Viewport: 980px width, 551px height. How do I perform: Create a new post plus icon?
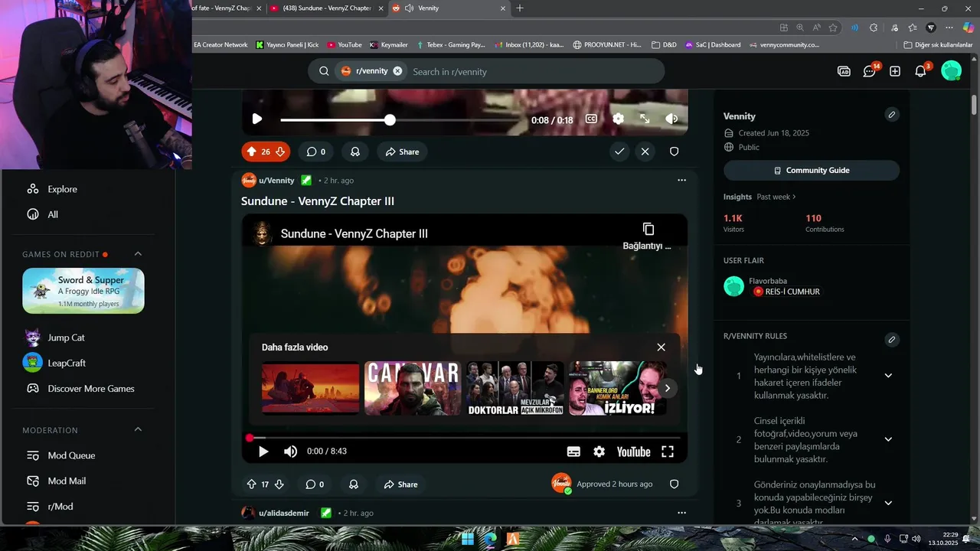point(895,71)
